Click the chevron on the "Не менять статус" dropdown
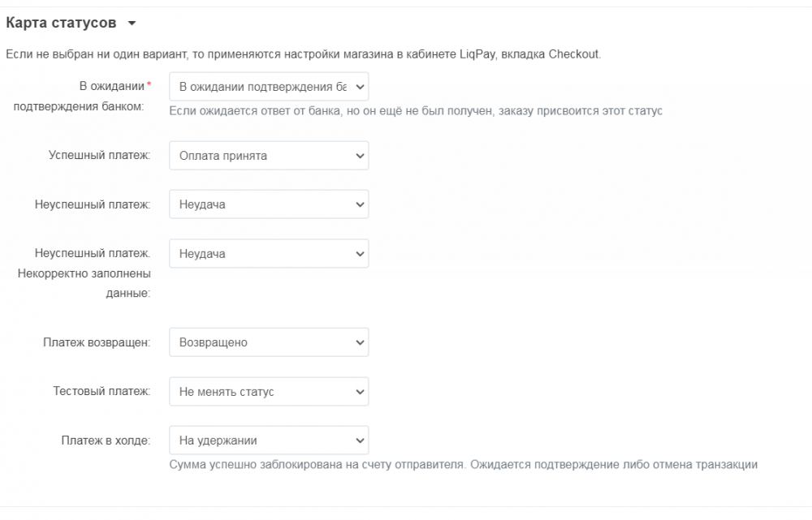The image size is (812, 520). pyautogui.click(x=359, y=391)
